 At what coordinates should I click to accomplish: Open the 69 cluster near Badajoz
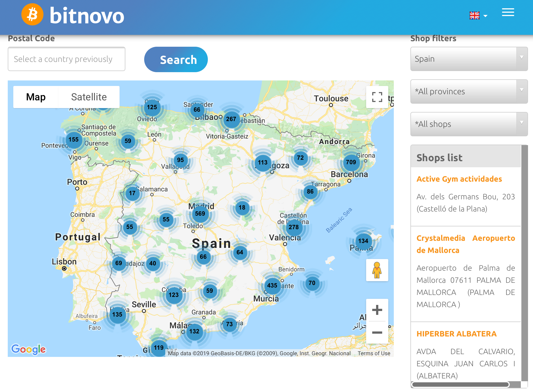(119, 263)
